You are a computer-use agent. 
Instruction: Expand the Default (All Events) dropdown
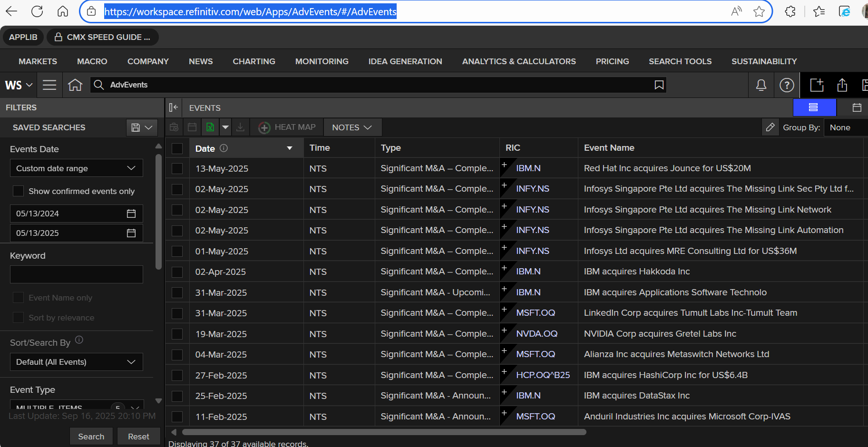click(x=76, y=362)
